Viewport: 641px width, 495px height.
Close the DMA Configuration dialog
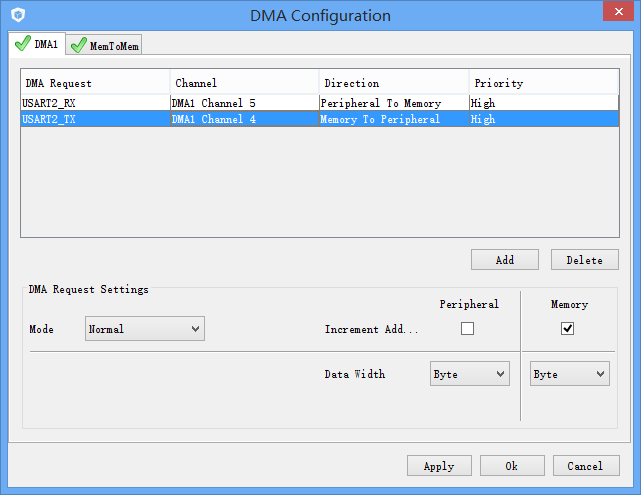tap(617, 12)
